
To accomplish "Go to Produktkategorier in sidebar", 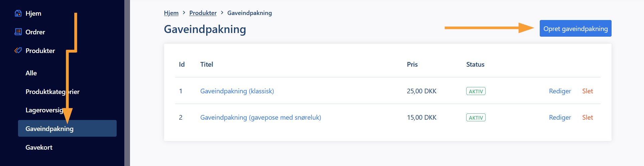I will (x=52, y=92).
